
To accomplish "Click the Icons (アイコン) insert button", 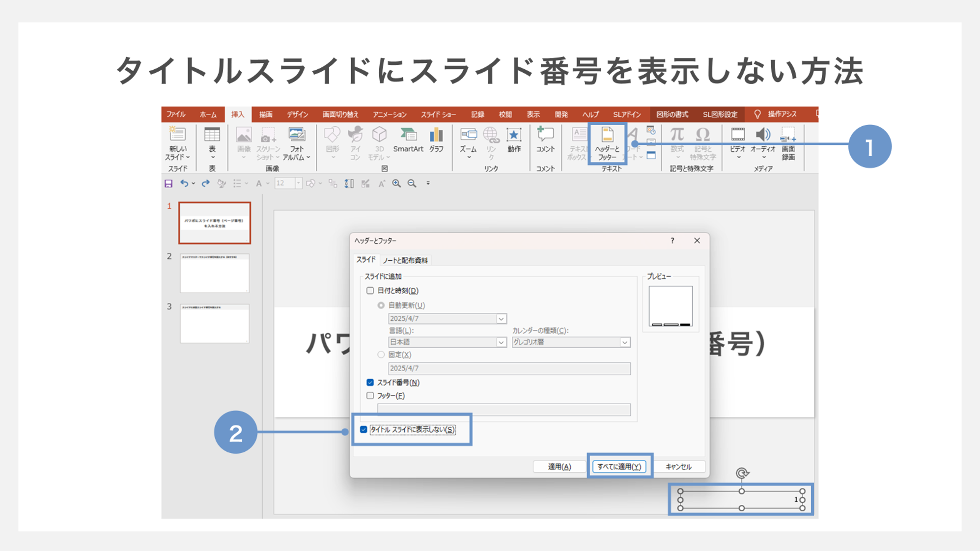I will pos(355,135).
